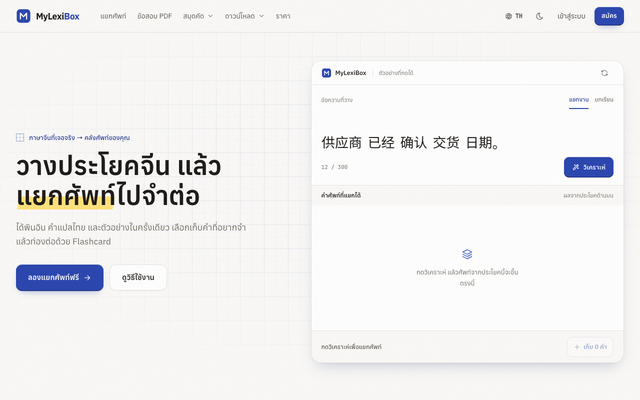640x400 pixels.
Task: Click the เก็บ 0 คำ save button
Action: [590, 347]
